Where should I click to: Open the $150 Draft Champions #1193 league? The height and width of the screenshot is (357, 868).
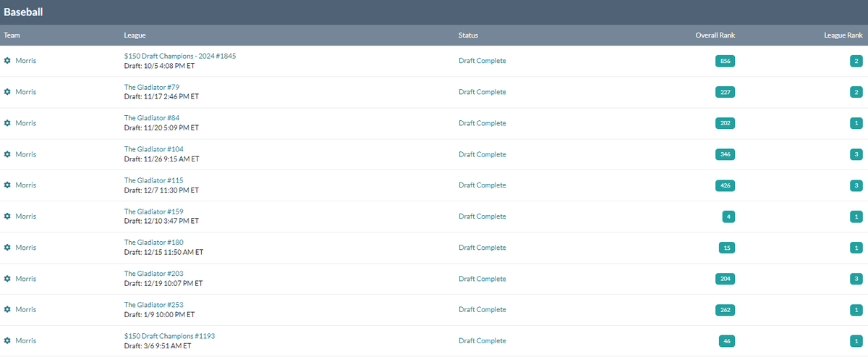point(169,336)
